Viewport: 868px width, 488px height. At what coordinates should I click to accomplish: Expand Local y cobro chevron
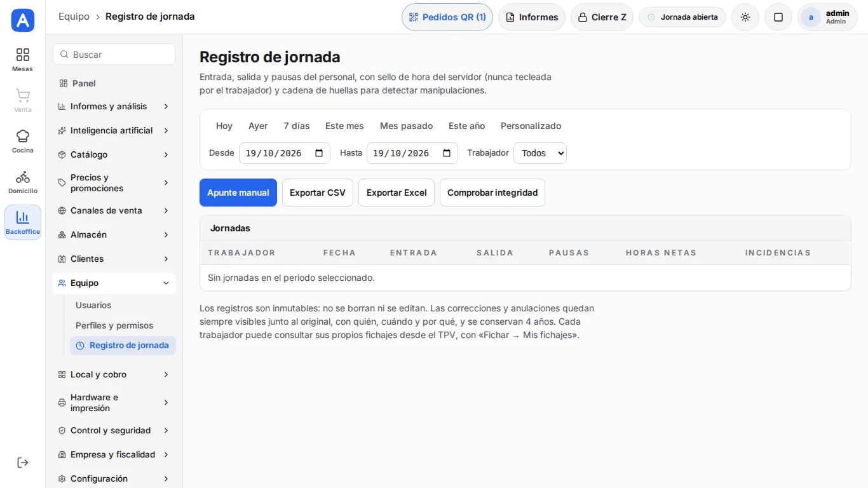[x=166, y=374]
